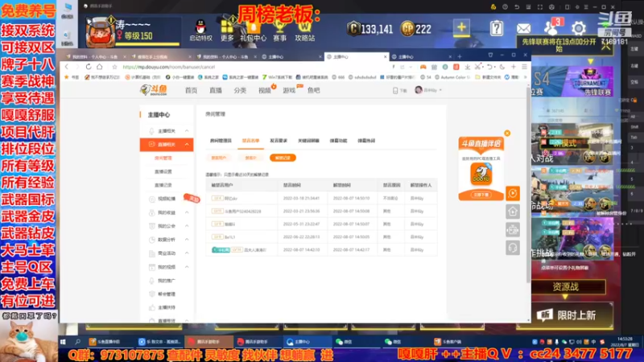Open the game mail envelope icon
The width and height of the screenshot is (644, 362).
pyautogui.click(x=524, y=29)
